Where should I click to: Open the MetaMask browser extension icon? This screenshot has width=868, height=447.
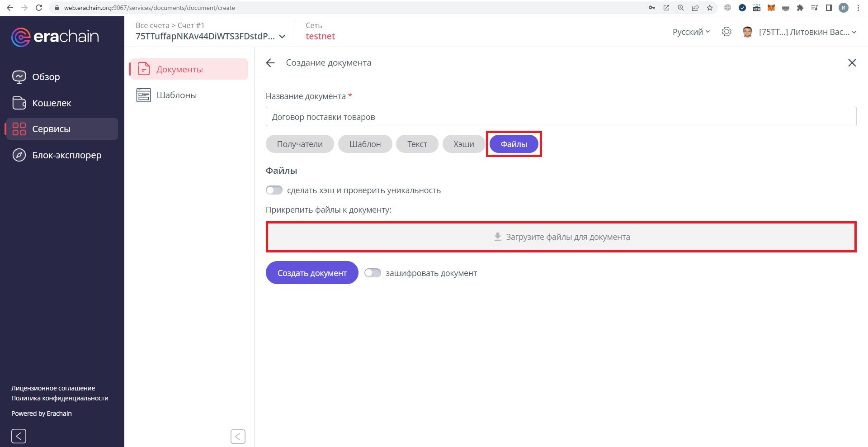click(772, 8)
